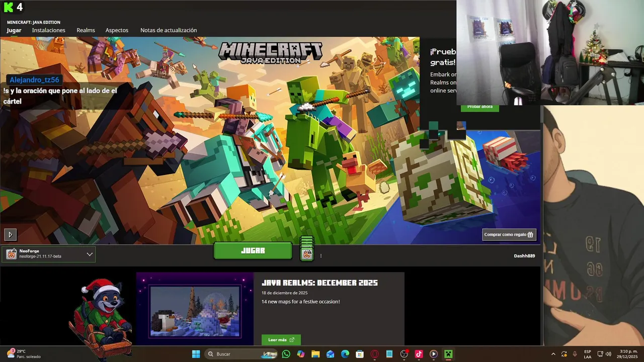This screenshot has width=644, height=362.
Task: Click '14 new maps for a festive occasion!' text
Action: point(300,302)
